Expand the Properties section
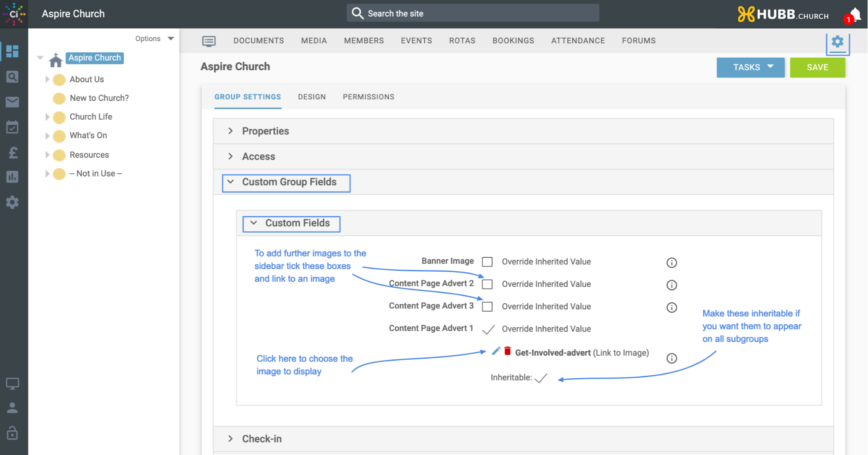This screenshot has width=868, height=455. [x=230, y=131]
